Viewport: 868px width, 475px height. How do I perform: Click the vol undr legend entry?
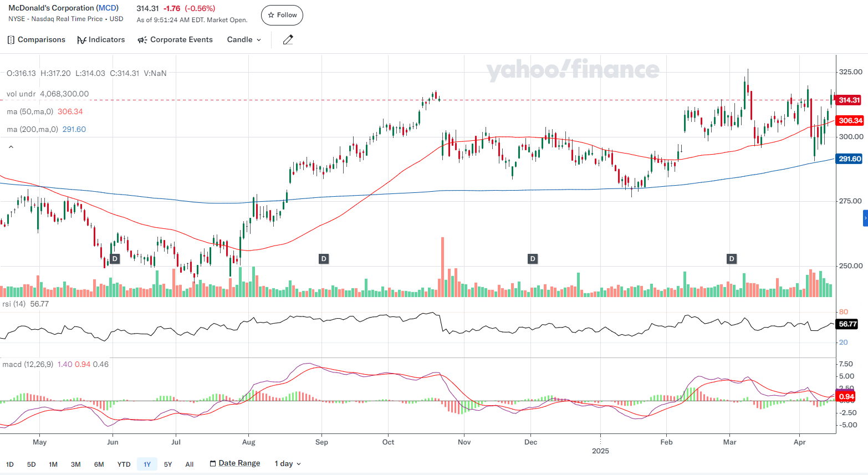(x=48, y=94)
